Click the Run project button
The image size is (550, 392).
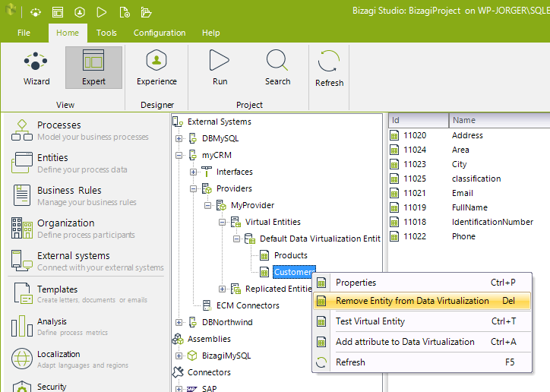(220, 68)
